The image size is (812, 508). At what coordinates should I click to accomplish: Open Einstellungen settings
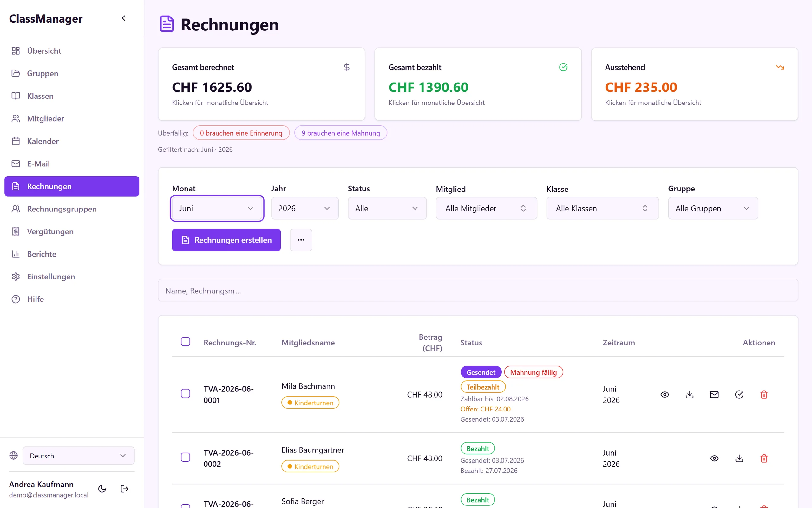[x=72, y=277]
